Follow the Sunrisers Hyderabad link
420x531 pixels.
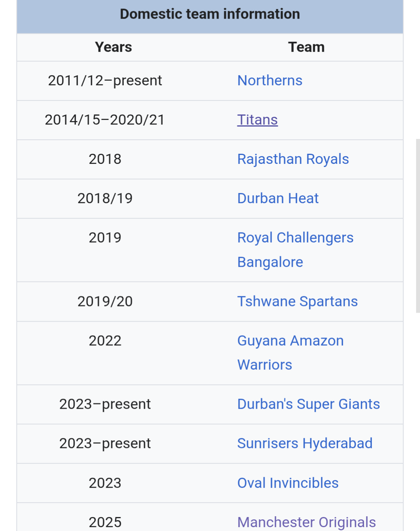[305, 444]
